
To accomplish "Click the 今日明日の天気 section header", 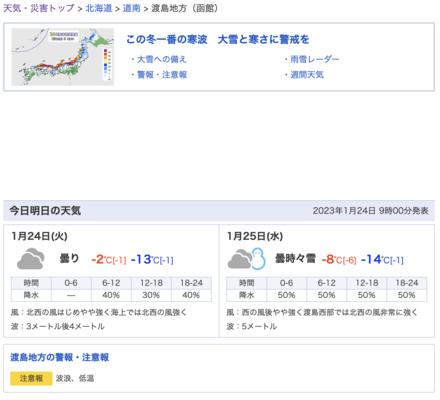I will (x=45, y=211).
